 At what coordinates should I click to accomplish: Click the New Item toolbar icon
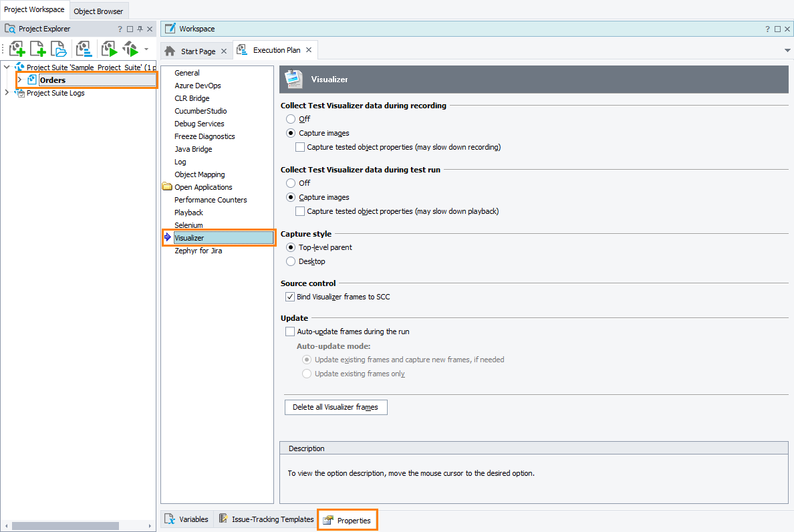[37, 48]
